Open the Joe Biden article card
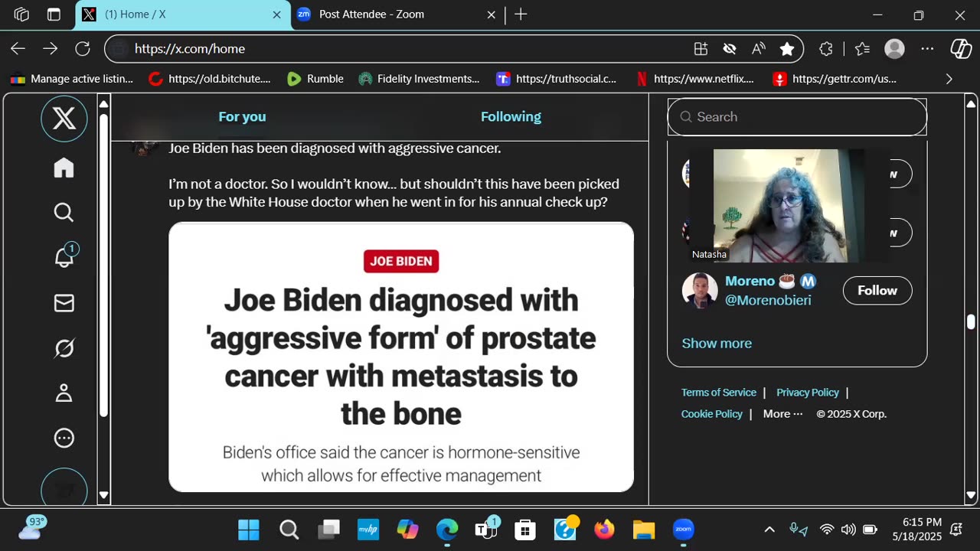Image resolution: width=980 pixels, height=551 pixels. coord(401,357)
